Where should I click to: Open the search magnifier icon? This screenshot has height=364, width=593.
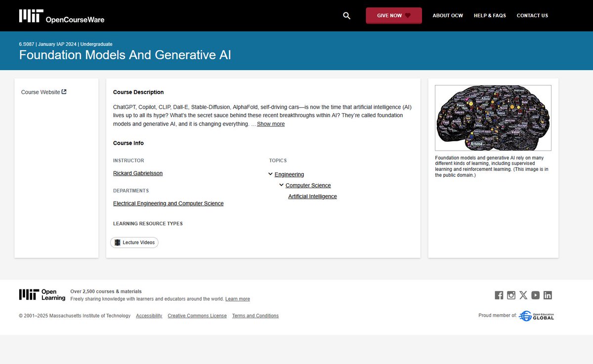pyautogui.click(x=346, y=15)
